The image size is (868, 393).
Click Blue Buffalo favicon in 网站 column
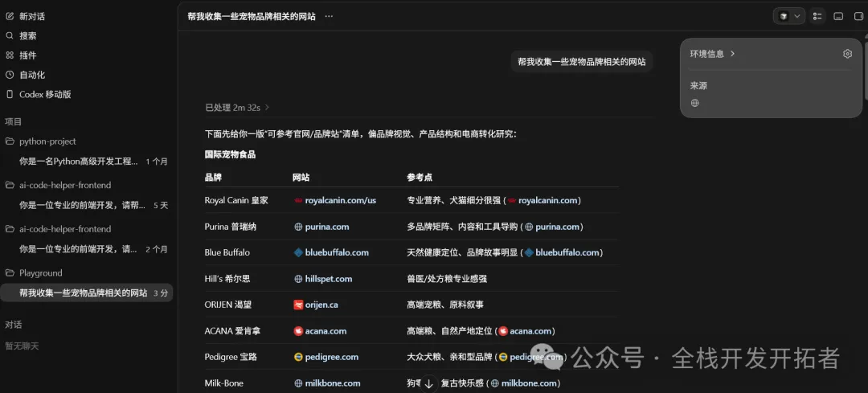click(298, 252)
